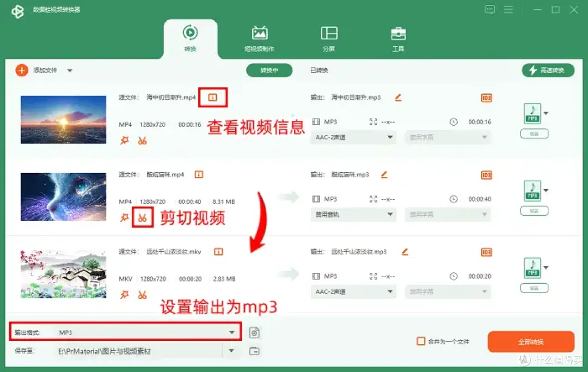Open subtitle dropdown on MKV row
Screen dimensions: 588x372
[448, 291]
